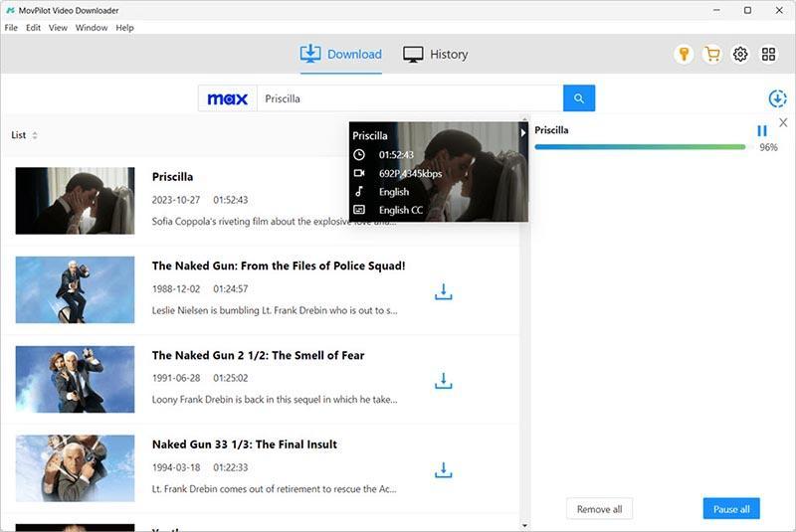796x532 pixels.
Task: Click the duration 01:22:33
Action: (231, 467)
